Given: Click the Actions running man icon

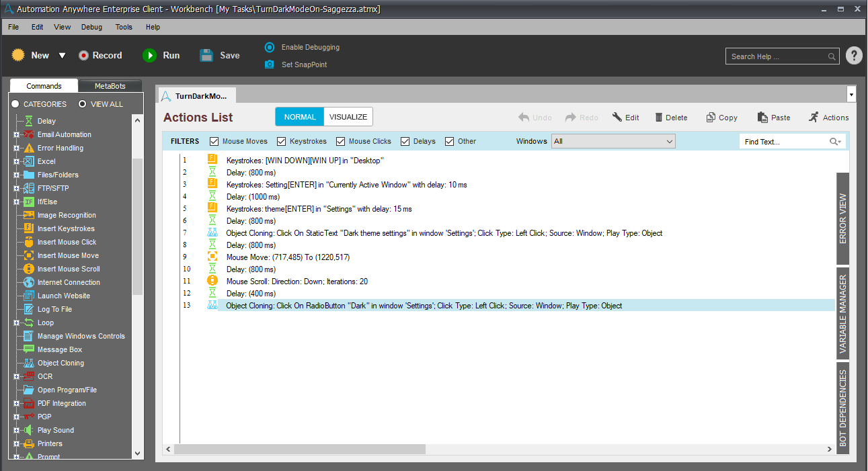Looking at the screenshot, I should click(x=814, y=117).
